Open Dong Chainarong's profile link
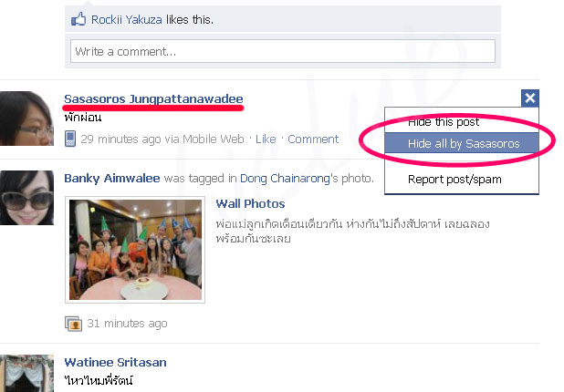The image size is (564, 392). tap(285, 178)
